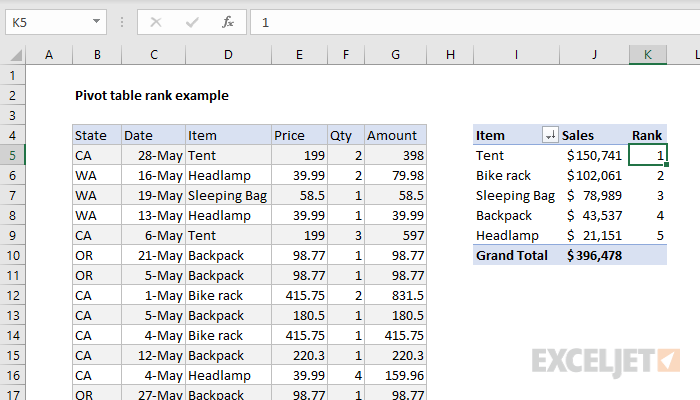Select amount cell 159.96

point(396,375)
